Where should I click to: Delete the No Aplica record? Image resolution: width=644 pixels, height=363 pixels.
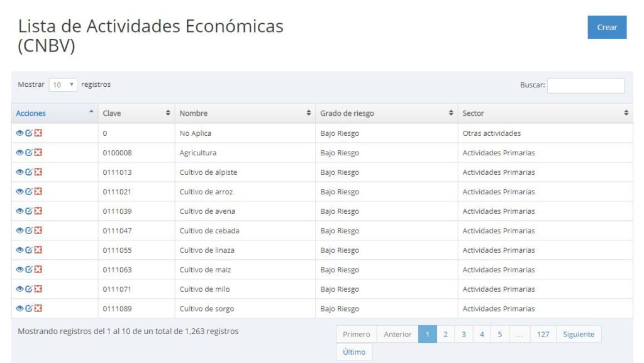(x=38, y=133)
